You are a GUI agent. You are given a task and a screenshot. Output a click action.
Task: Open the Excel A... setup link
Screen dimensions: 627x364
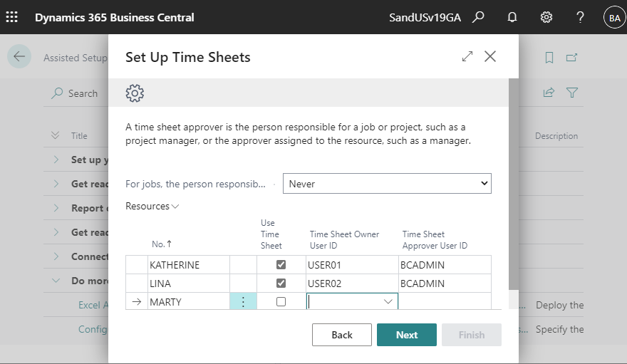(x=93, y=305)
